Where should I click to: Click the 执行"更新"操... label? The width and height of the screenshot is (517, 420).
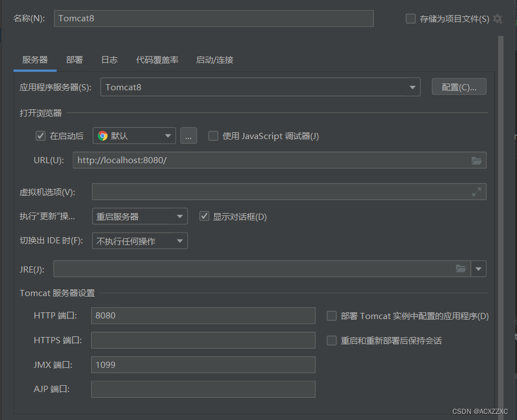tap(48, 216)
